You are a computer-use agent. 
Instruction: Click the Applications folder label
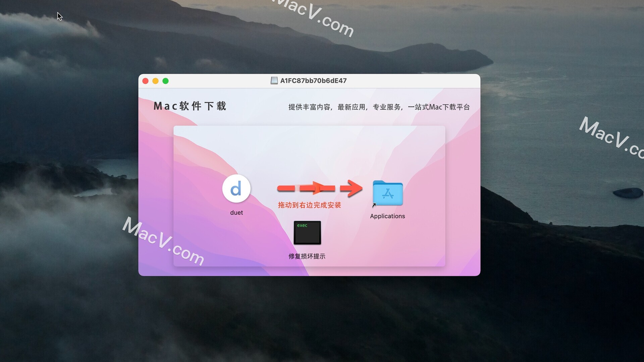(387, 216)
